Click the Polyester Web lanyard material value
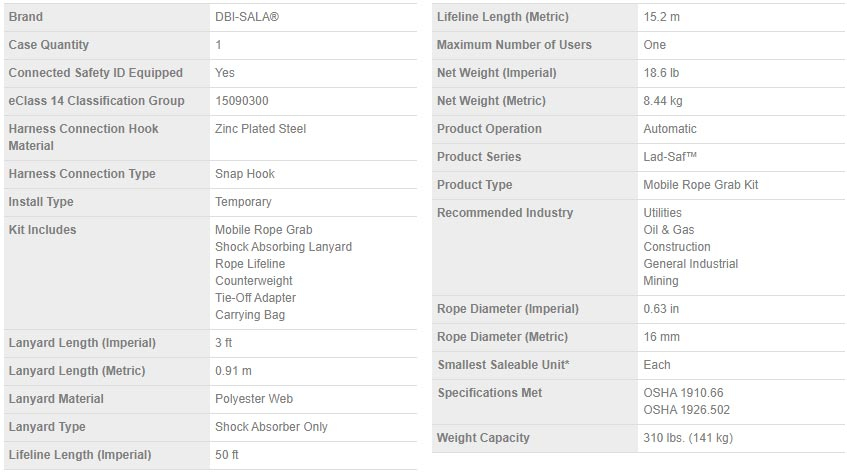Viewport: 847px width, 473px height. (253, 399)
